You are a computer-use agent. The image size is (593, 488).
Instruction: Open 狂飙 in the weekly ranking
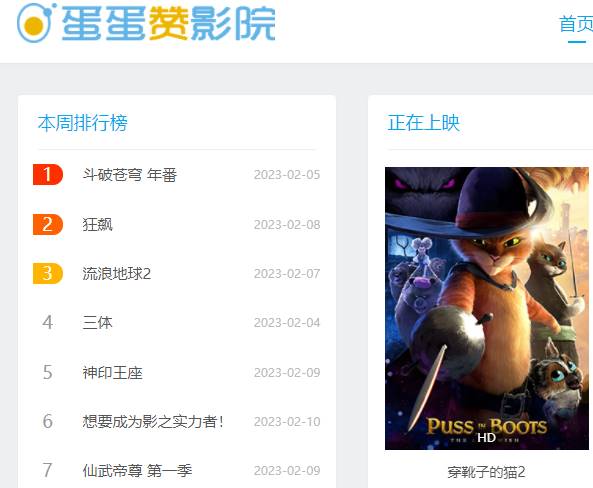coord(98,225)
